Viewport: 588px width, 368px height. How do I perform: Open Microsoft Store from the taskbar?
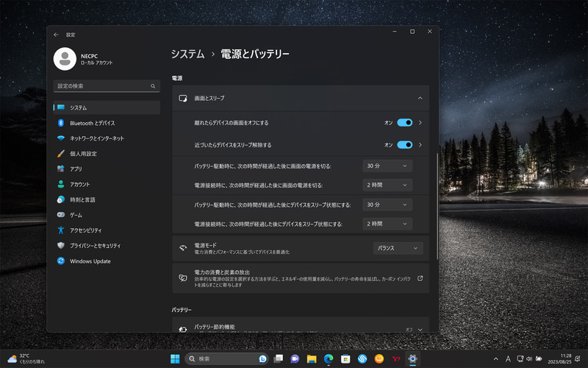(345, 359)
